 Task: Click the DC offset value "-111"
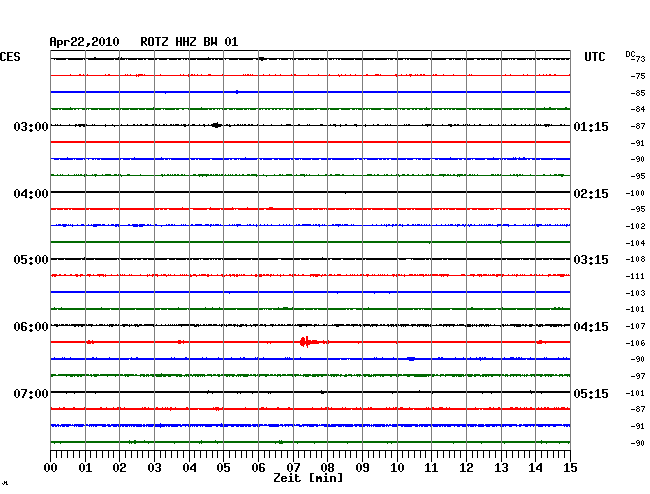[x=635, y=276]
